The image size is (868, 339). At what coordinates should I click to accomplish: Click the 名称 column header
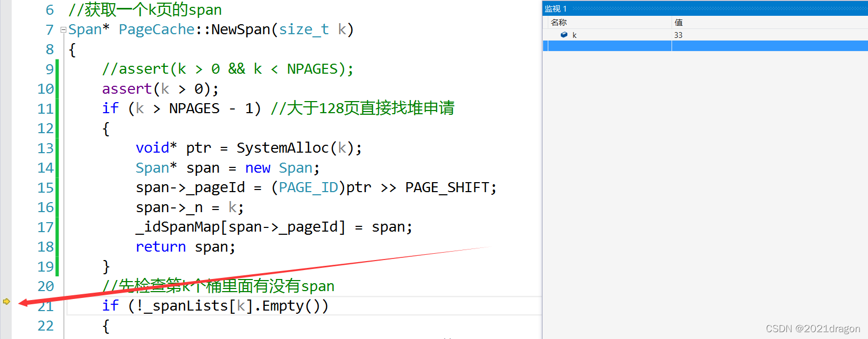pyautogui.click(x=559, y=22)
